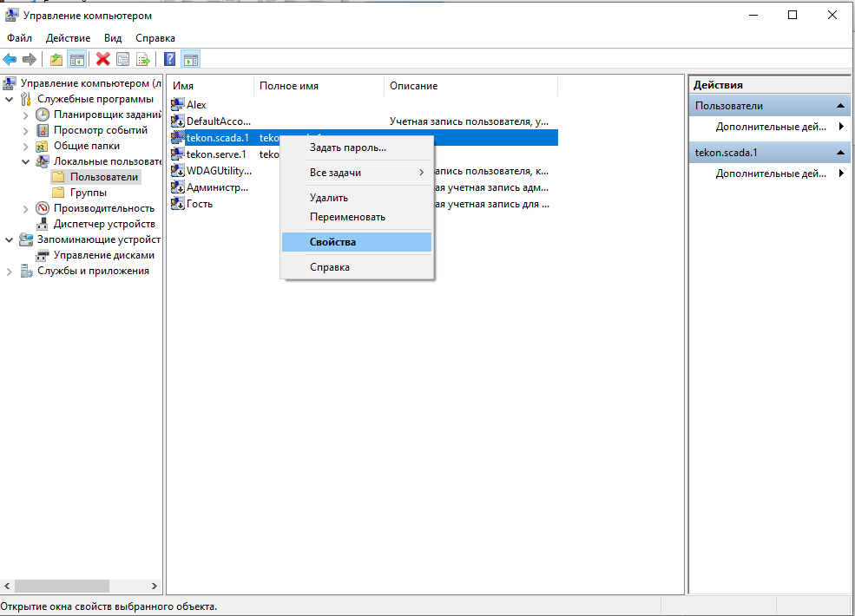Click the up-one-level folder toolbar icon
Screen dimensions: 855x616
[56, 59]
